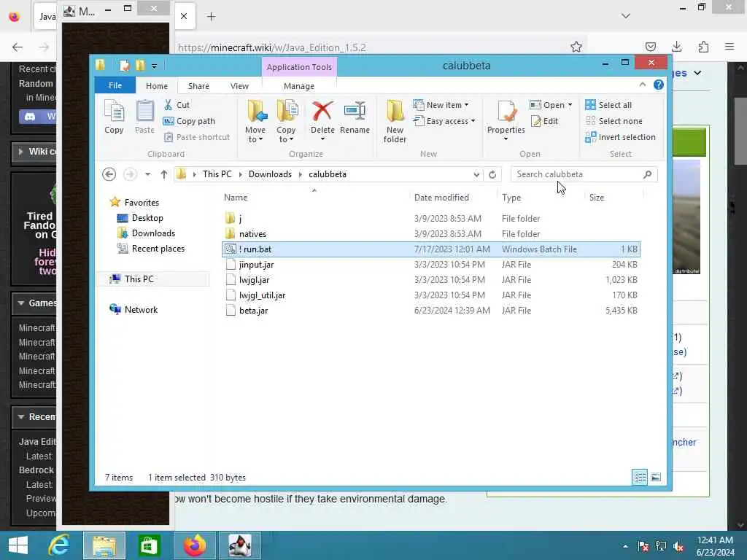Switch to the View ribbon tab
The image size is (747, 560).
[x=239, y=86]
